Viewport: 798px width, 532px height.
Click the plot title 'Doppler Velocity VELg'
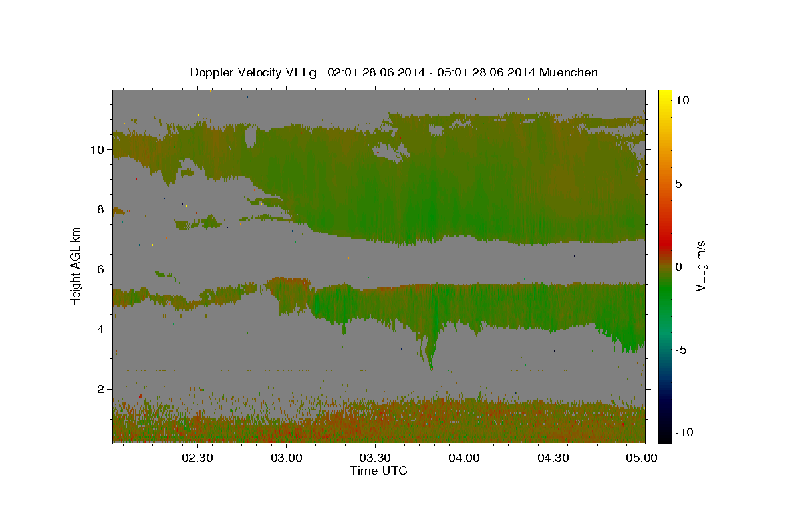(255, 72)
